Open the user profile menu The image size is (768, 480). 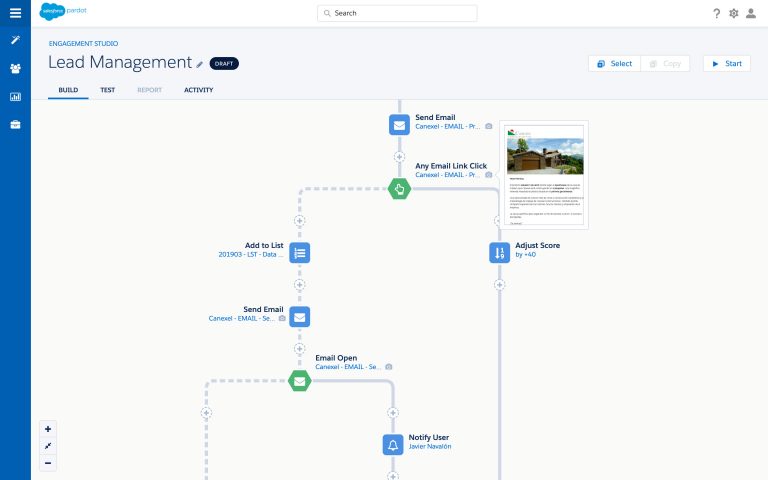[x=752, y=13]
